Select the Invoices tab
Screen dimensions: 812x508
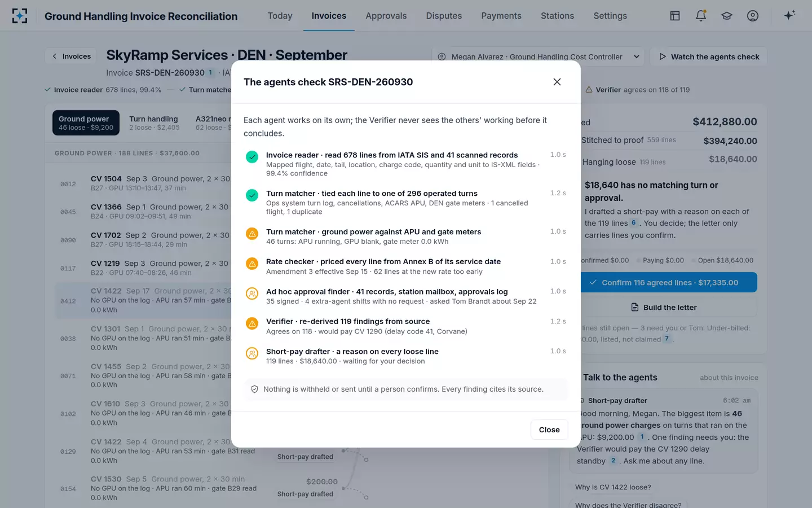(329, 16)
